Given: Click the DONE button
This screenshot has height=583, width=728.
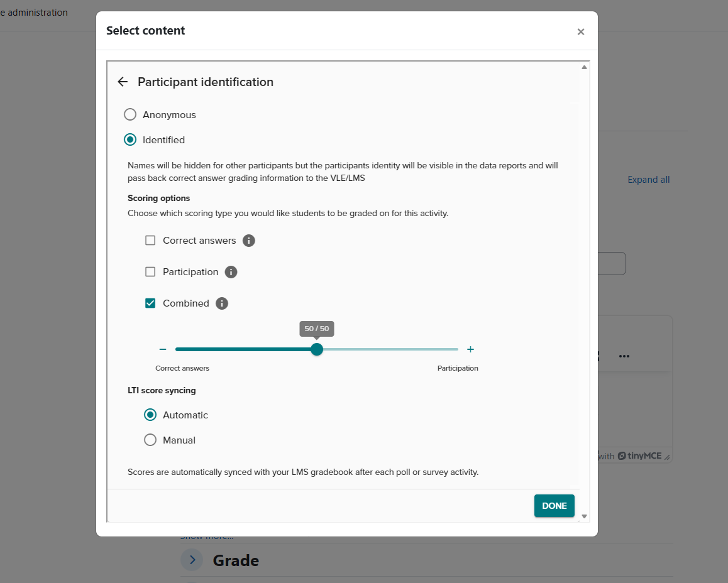Looking at the screenshot, I should click(554, 506).
